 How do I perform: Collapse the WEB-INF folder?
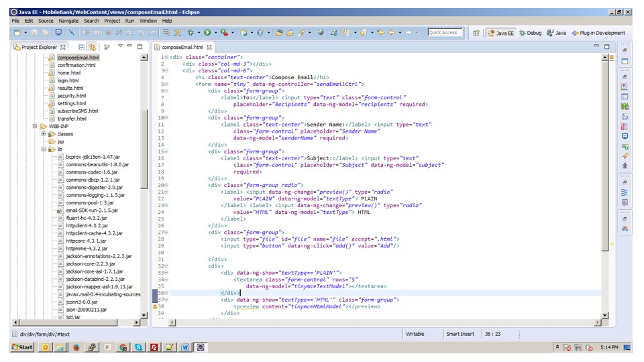point(35,127)
